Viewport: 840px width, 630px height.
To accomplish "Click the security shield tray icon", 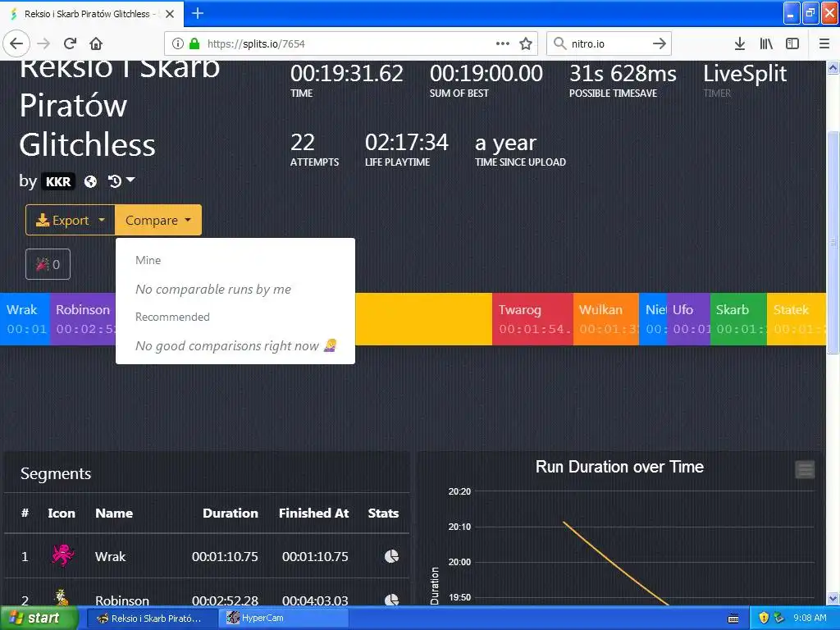I will 764,619.
